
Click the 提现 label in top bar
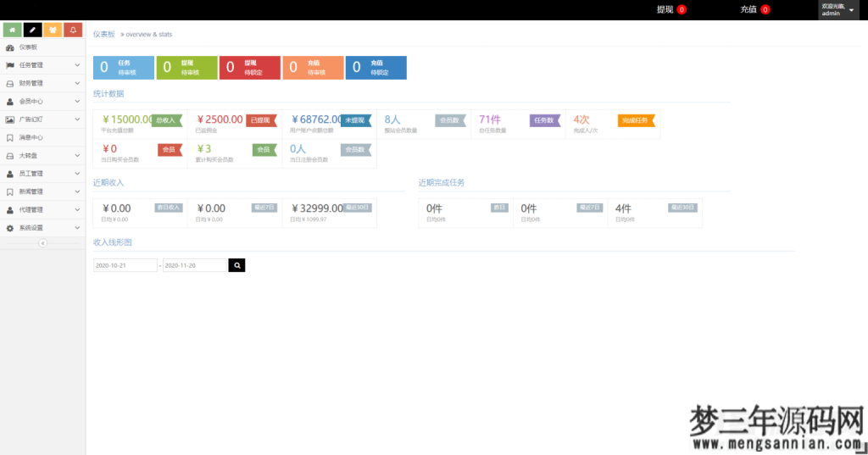tap(665, 9)
